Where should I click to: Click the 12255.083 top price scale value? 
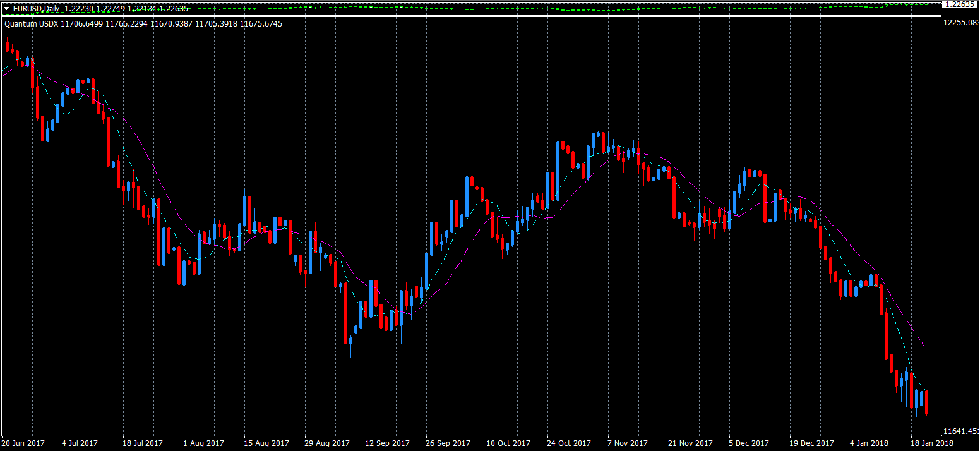point(960,22)
